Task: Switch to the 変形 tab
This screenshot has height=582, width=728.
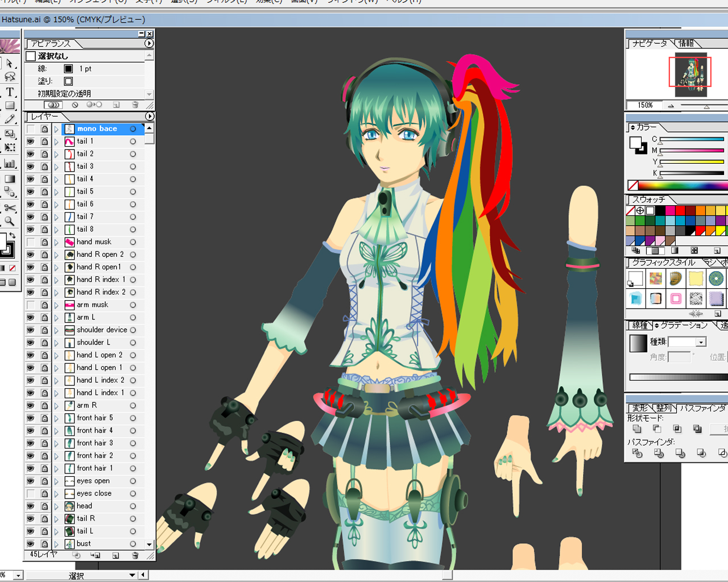Action: coord(640,408)
